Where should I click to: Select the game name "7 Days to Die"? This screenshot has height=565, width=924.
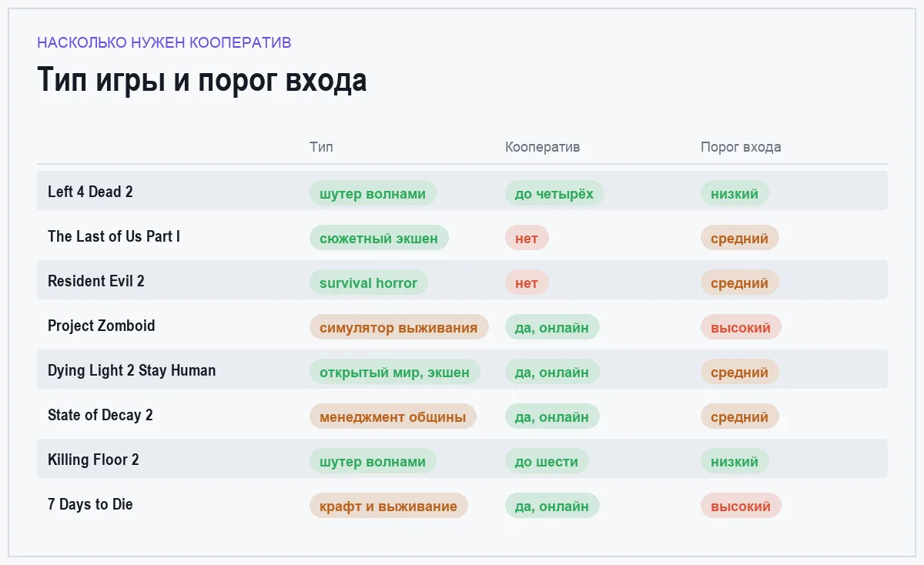tap(90, 504)
